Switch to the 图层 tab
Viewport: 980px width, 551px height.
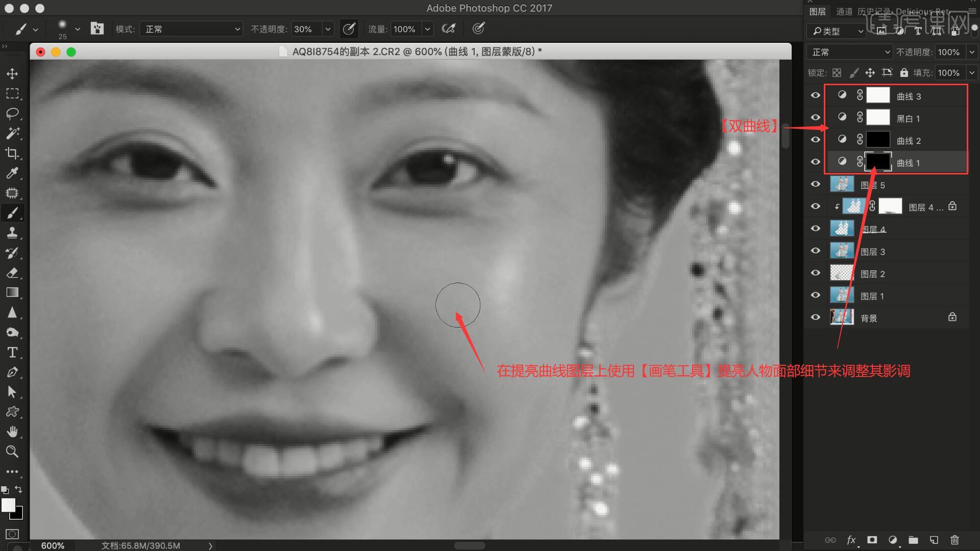[817, 11]
